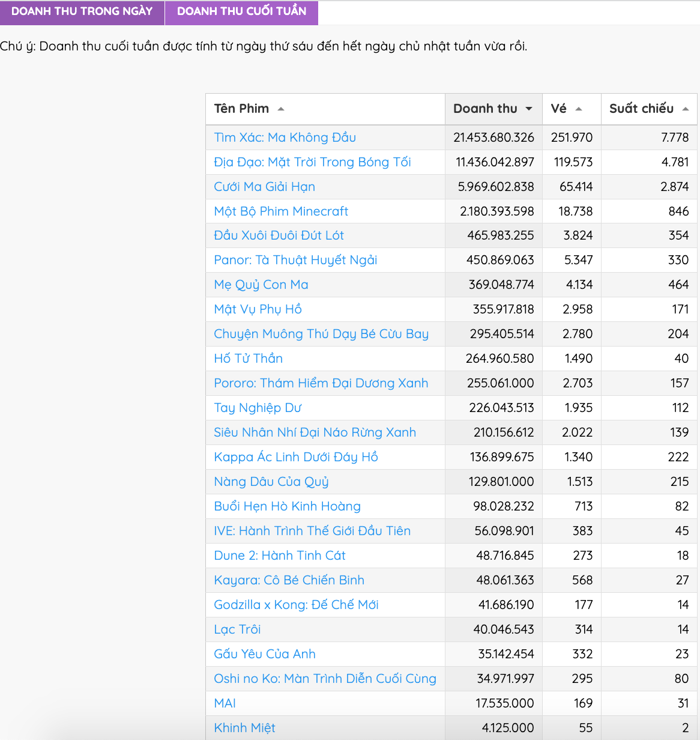This screenshot has width=700, height=740.
Task: Open Panor: Tà Thuật Huyết Ngải link
Action: [296, 260]
